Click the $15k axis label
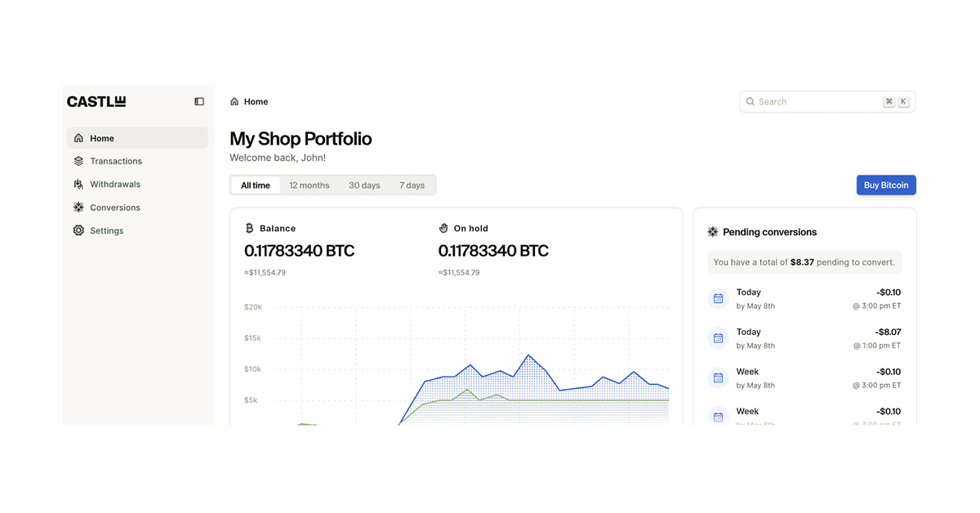980x513 pixels. click(x=253, y=338)
